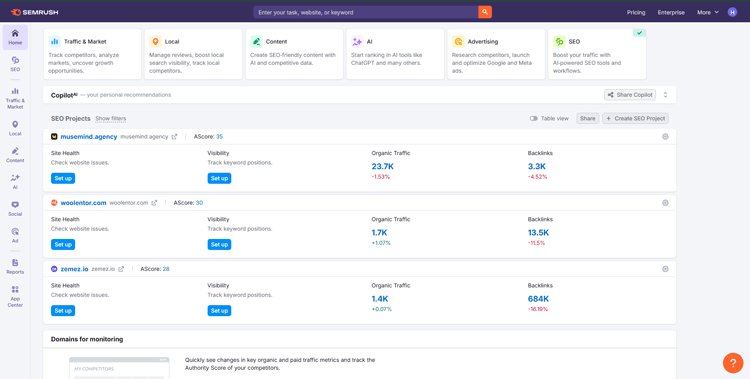Open Traffic & Market in the sidebar
Image resolution: width=750 pixels, height=379 pixels.
15,98
